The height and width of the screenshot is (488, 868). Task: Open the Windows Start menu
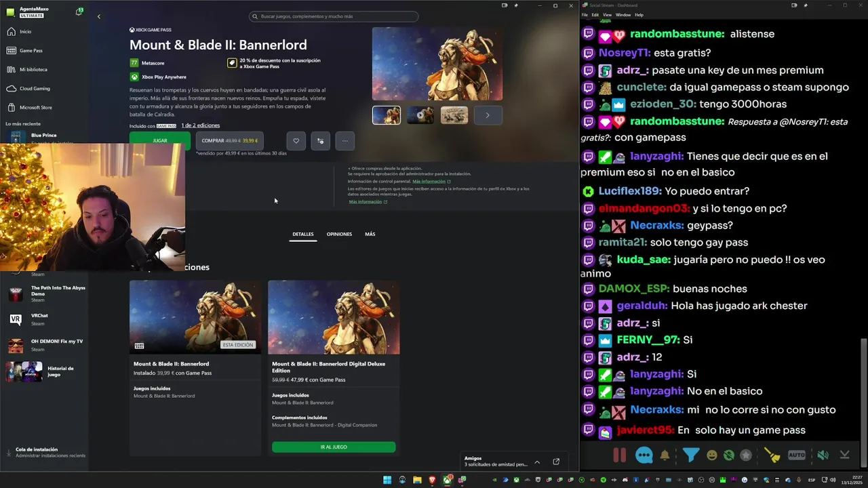[x=387, y=480]
